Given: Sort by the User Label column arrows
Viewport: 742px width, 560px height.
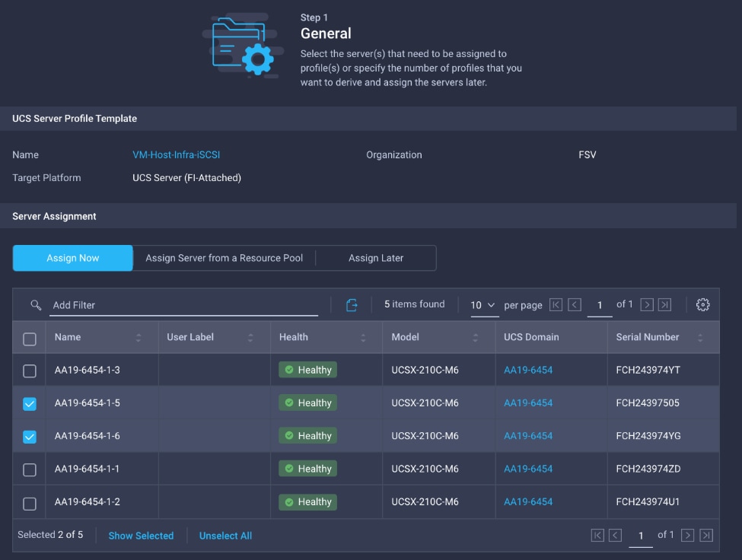Looking at the screenshot, I should pyautogui.click(x=250, y=338).
